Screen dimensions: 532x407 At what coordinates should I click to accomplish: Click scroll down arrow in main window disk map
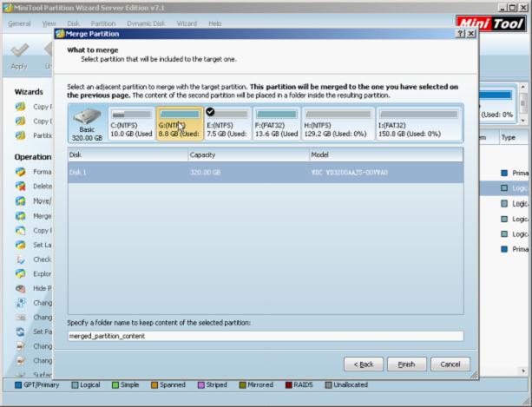point(522,120)
